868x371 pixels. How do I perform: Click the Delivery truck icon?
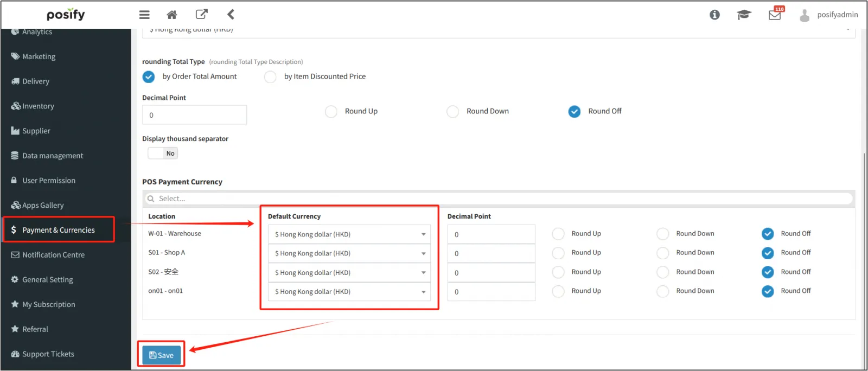(x=15, y=81)
